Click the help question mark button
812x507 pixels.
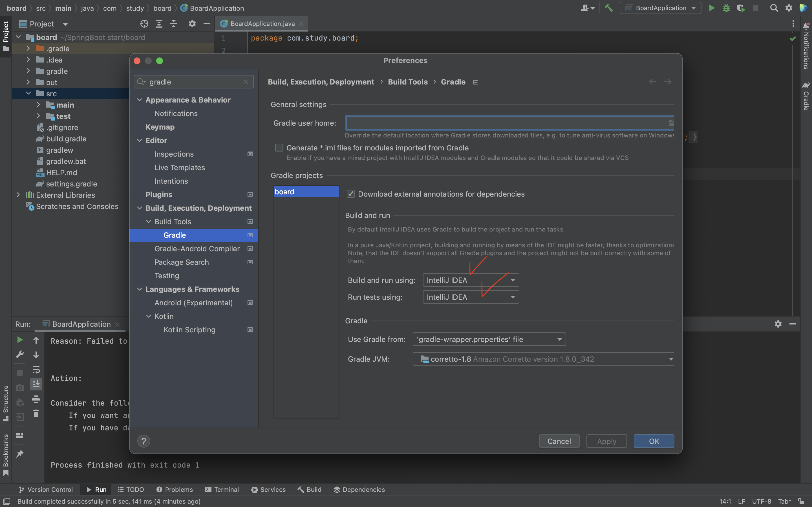point(144,441)
